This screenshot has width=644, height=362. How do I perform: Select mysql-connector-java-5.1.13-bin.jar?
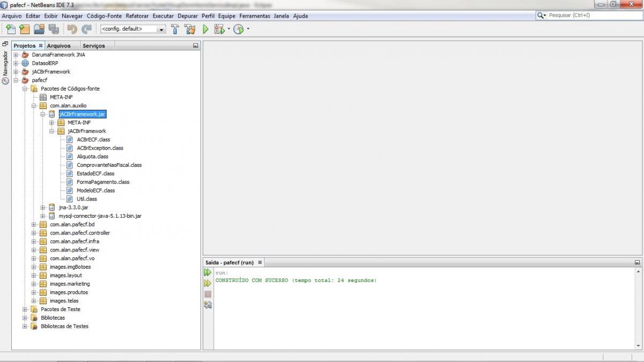pos(100,216)
